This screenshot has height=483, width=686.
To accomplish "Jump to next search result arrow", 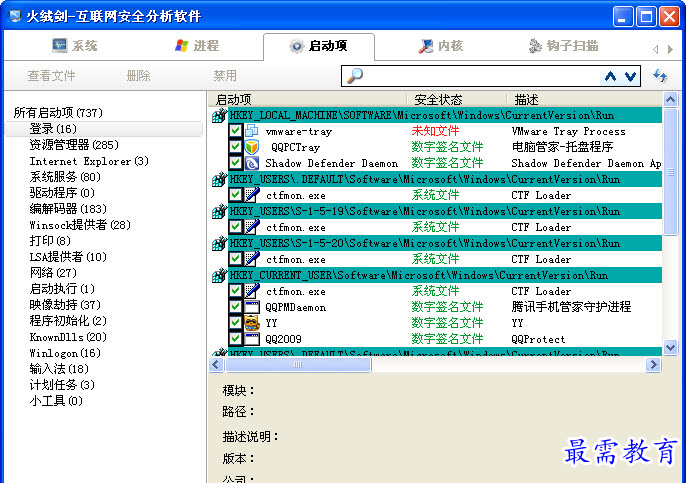I will pyautogui.click(x=630, y=77).
